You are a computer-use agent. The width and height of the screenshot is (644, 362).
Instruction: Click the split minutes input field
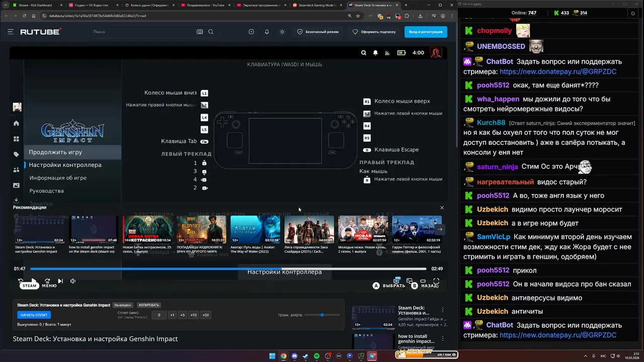[159, 315]
